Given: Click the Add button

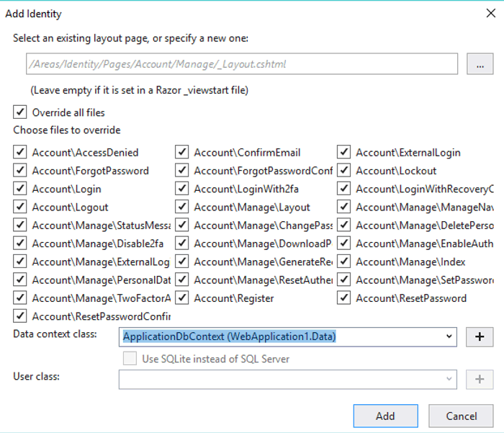Looking at the screenshot, I should [385, 416].
